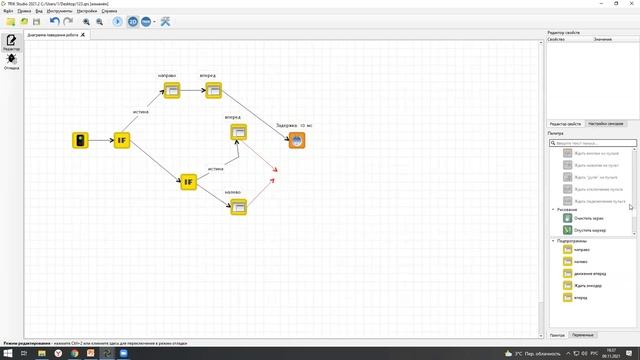Redo the undone action

coord(68,21)
